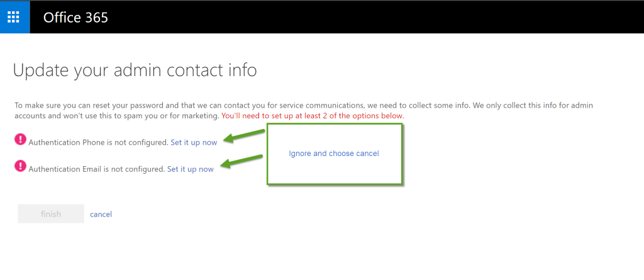Set up the Authentication Phone now
The image size is (644, 280).
(x=194, y=142)
